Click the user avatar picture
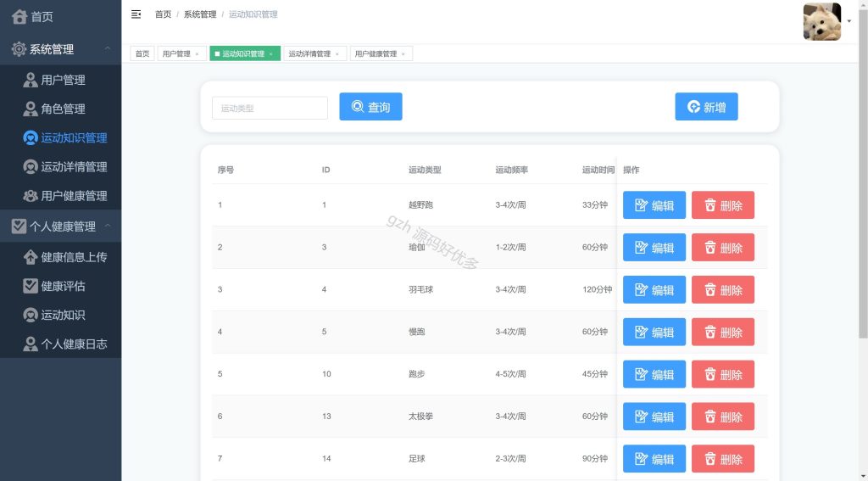 click(822, 21)
